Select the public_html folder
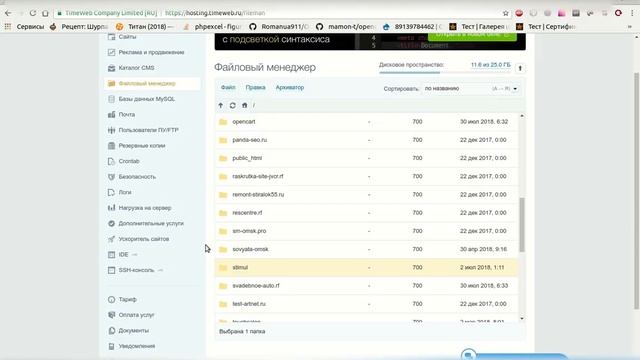Viewport: 640px width, 360px height. [x=366, y=158]
